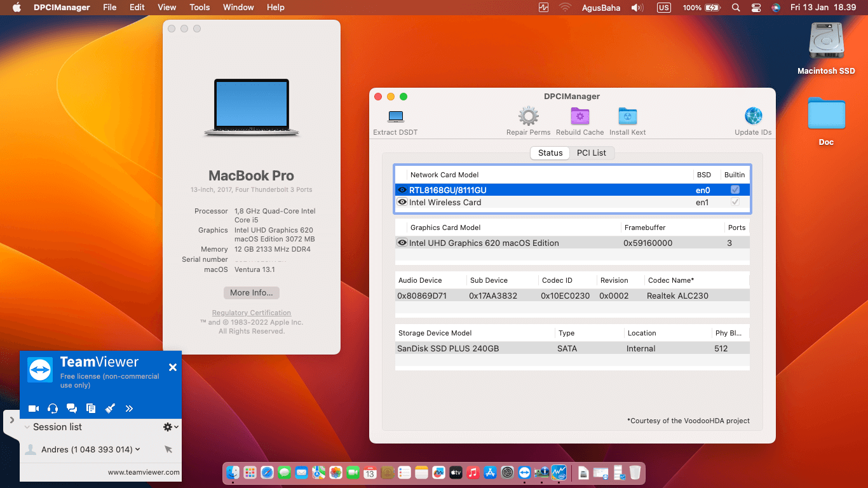Open the Window menu
Image resolution: width=868 pixels, height=488 pixels.
(x=238, y=8)
